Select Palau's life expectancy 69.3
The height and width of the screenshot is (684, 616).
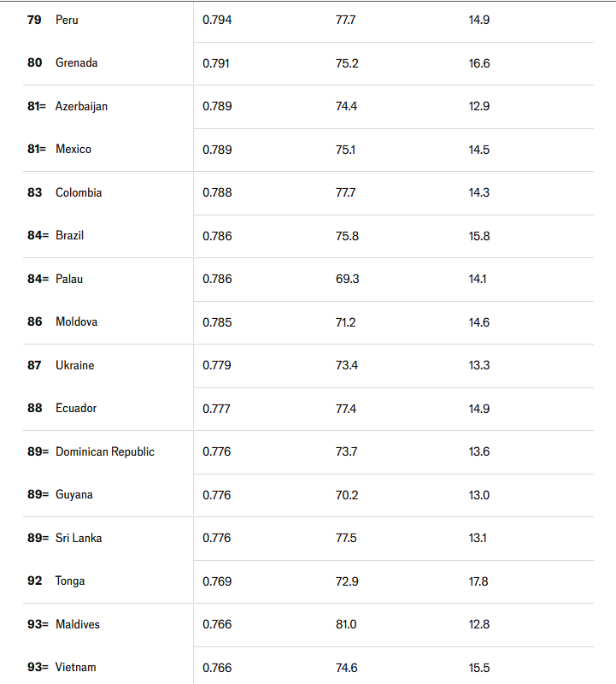347,280
